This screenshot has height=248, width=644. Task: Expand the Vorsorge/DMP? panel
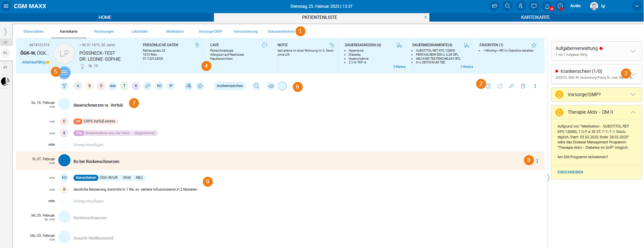633,94
